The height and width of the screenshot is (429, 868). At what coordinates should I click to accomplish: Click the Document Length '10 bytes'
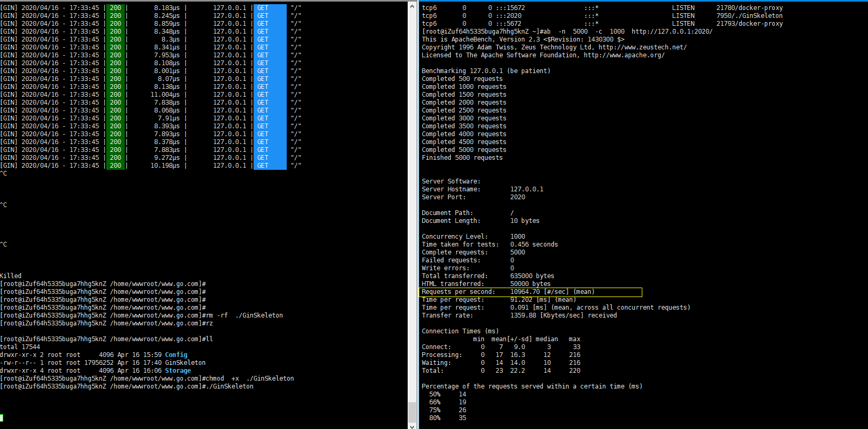525,221
